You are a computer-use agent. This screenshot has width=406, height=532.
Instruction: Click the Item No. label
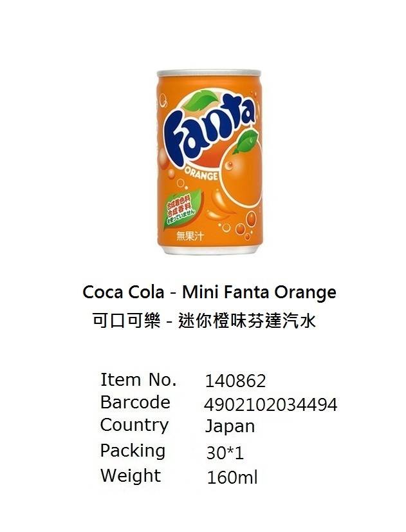[138, 379]
